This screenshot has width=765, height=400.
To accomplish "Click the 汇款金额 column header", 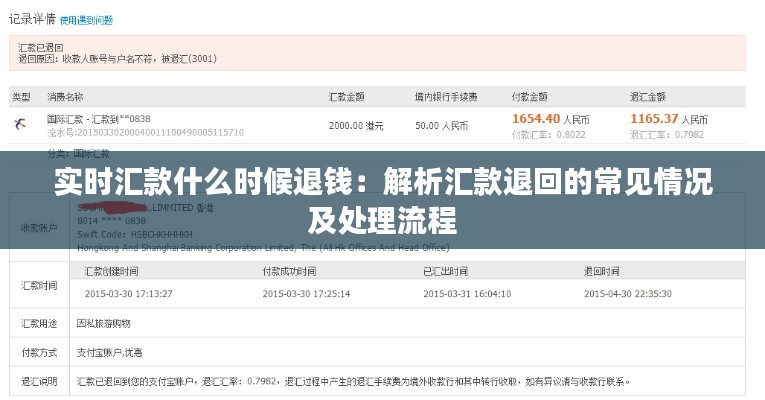I will click(347, 97).
